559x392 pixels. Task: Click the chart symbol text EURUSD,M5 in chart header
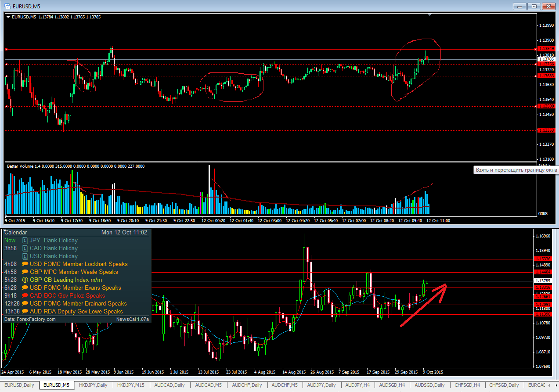tap(24, 17)
